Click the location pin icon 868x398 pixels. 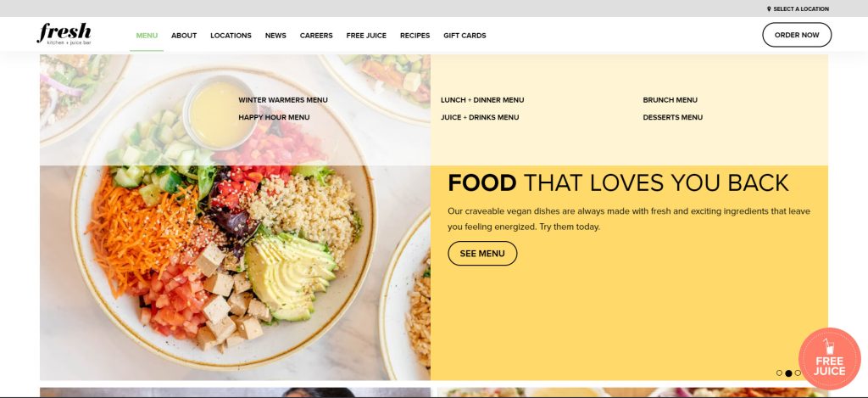pyautogui.click(x=769, y=8)
